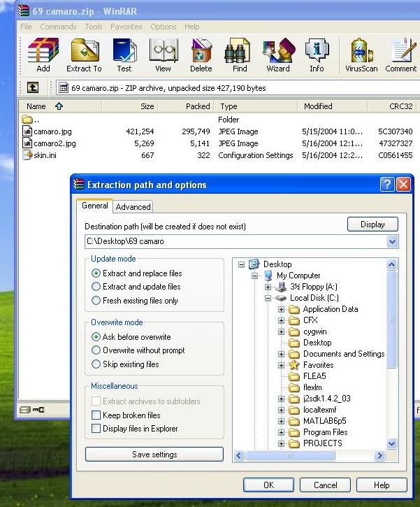Open the Options menu
420x507 pixels.
point(164,27)
